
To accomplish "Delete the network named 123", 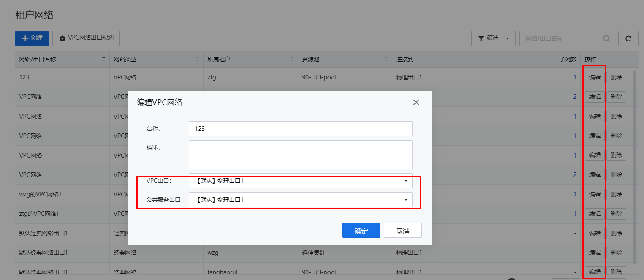I will [616, 77].
